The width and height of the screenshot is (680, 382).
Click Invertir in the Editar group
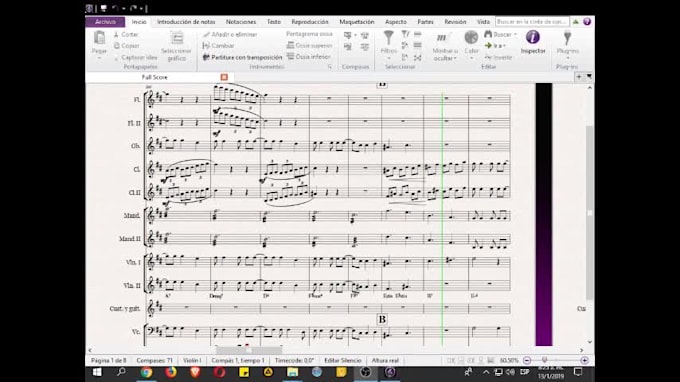point(499,57)
